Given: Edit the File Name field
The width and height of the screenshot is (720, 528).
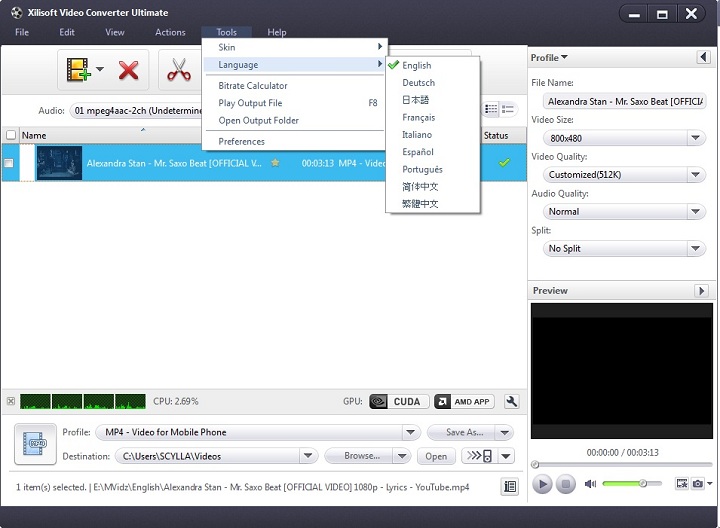Looking at the screenshot, I should 624,101.
